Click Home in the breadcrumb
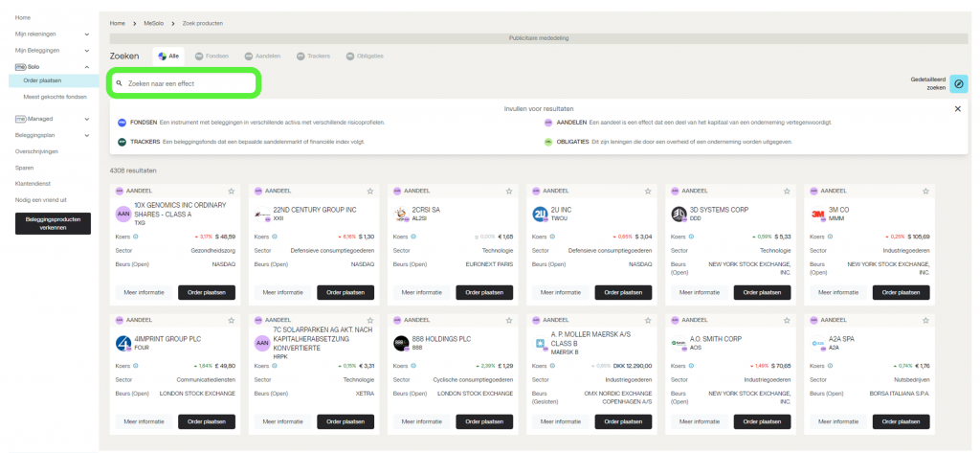This screenshot has height=453, width=980. click(118, 23)
